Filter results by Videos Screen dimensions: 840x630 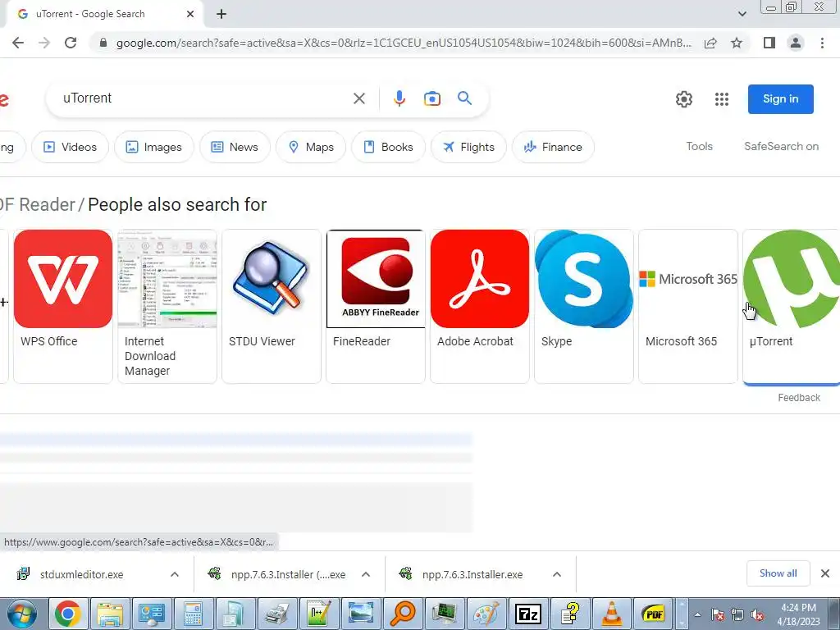tap(71, 147)
